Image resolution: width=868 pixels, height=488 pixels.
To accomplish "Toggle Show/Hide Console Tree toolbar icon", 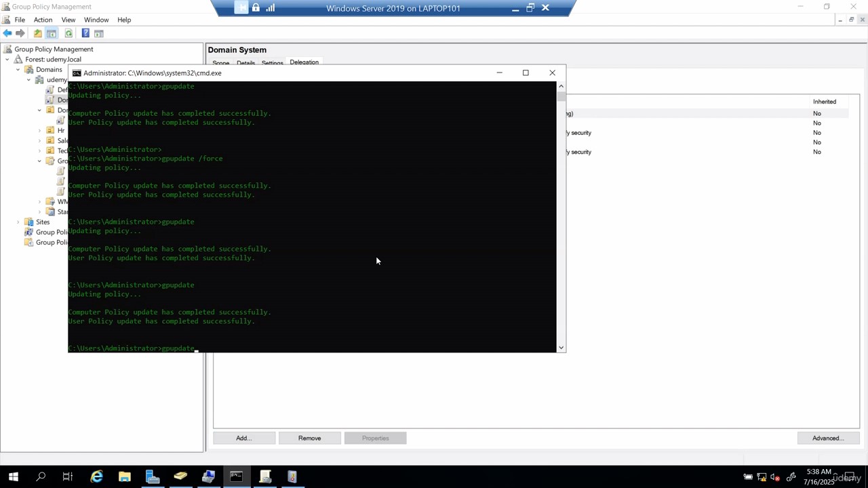I will 52,33.
